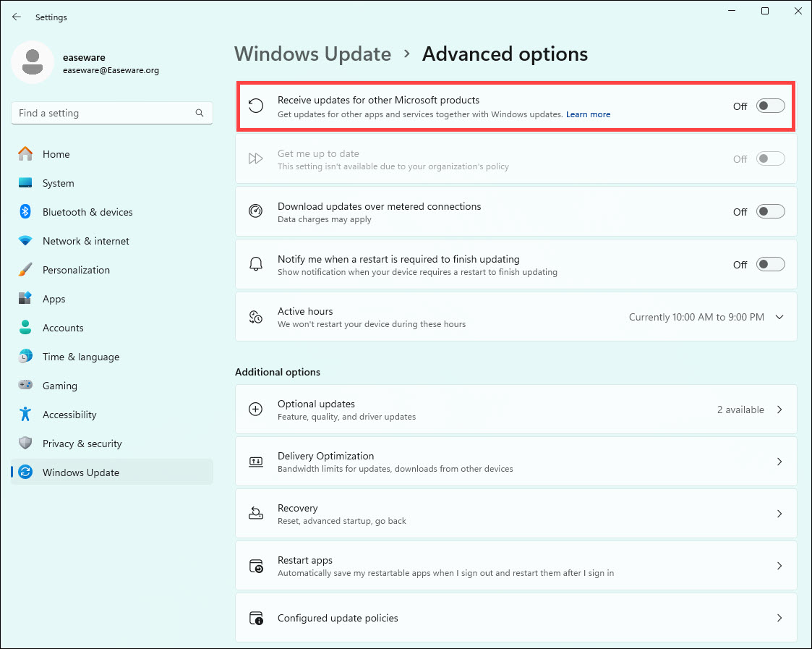Image resolution: width=812 pixels, height=649 pixels.
Task: Select Accessibility in sidebar
Action: [112, 415]
